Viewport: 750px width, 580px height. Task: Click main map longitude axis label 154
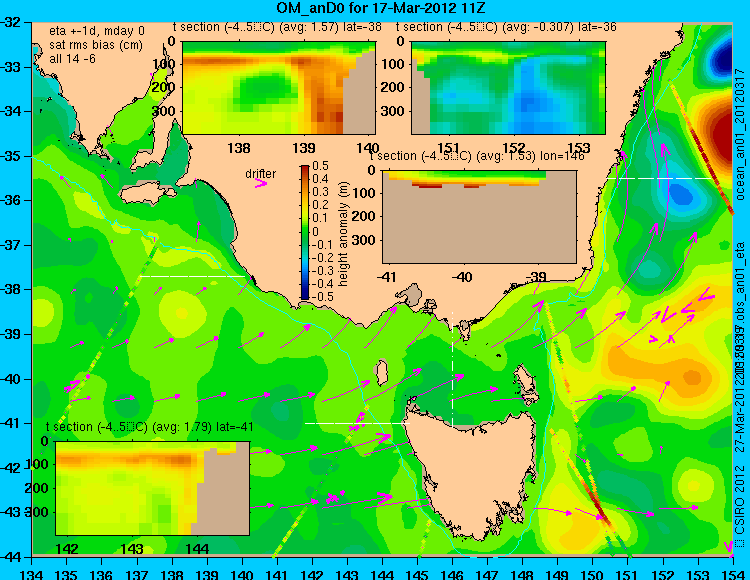733,574
